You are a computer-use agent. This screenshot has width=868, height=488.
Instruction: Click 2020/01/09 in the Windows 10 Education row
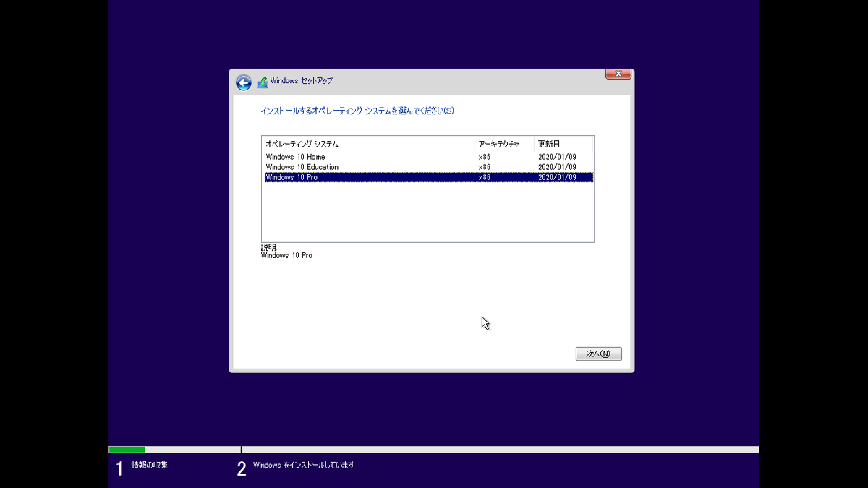(557, 167)
